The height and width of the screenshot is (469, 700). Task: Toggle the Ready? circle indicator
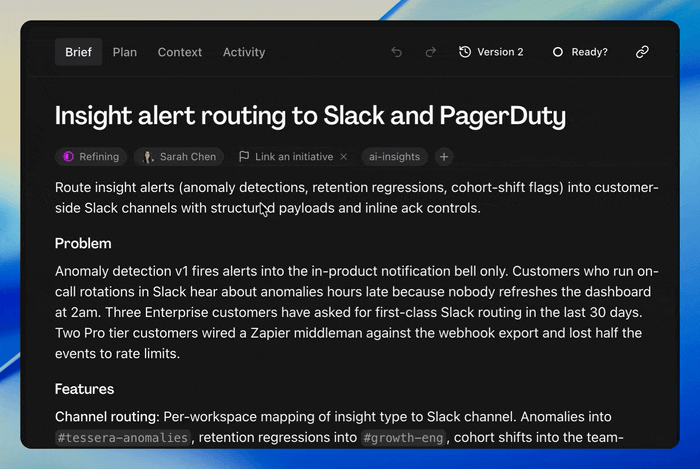(558, 52)
